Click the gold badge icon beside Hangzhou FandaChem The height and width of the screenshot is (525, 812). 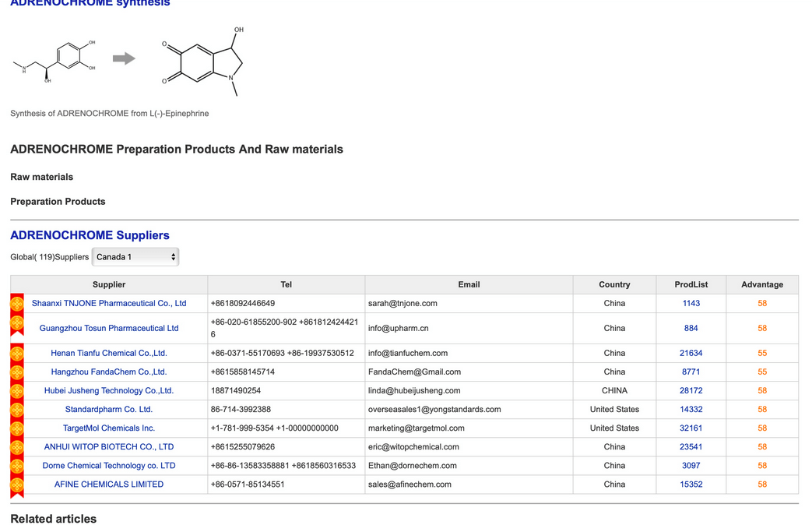pos(17,372)
